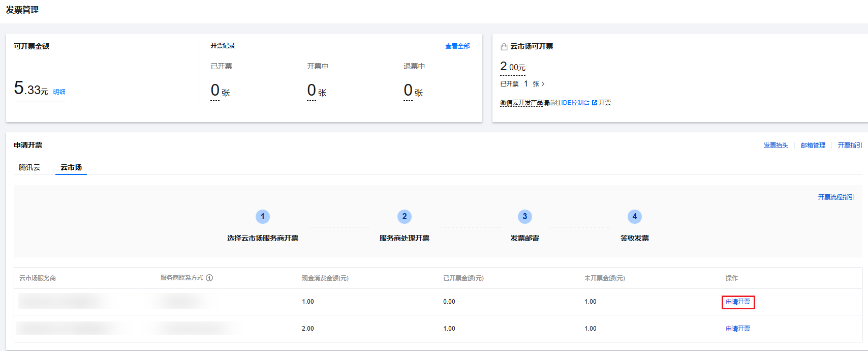This screenshot has width=868, height=351.
Task: Open the 开票指引 guide link
Action: point(850,145)
